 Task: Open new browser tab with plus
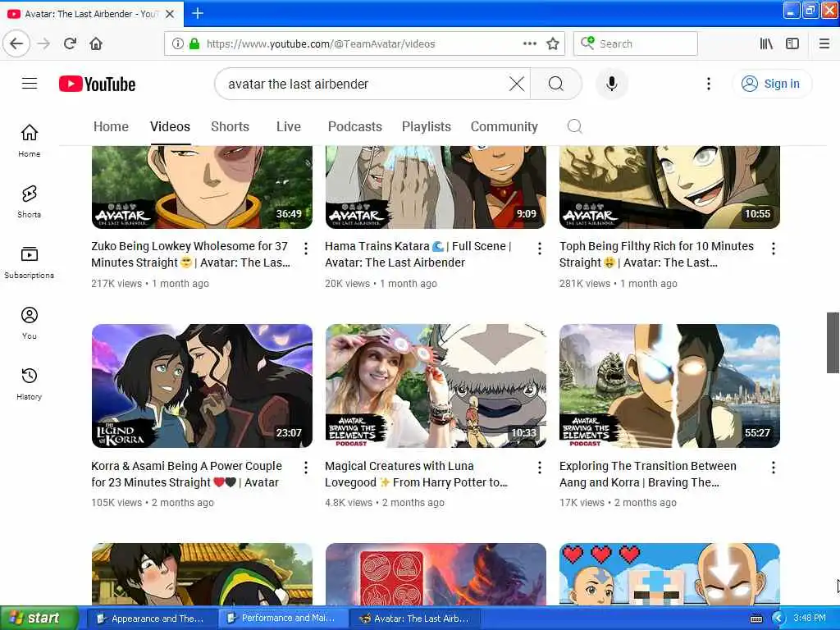198,13
